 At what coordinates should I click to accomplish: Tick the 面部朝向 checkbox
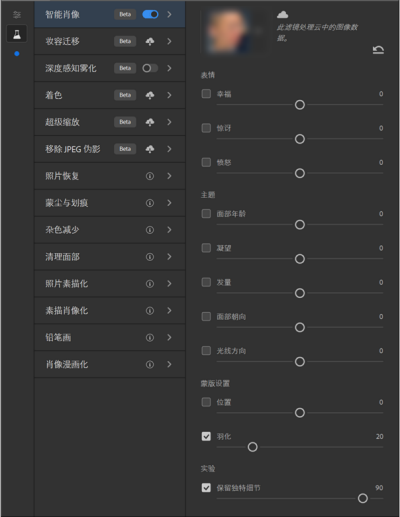[206, 316]
